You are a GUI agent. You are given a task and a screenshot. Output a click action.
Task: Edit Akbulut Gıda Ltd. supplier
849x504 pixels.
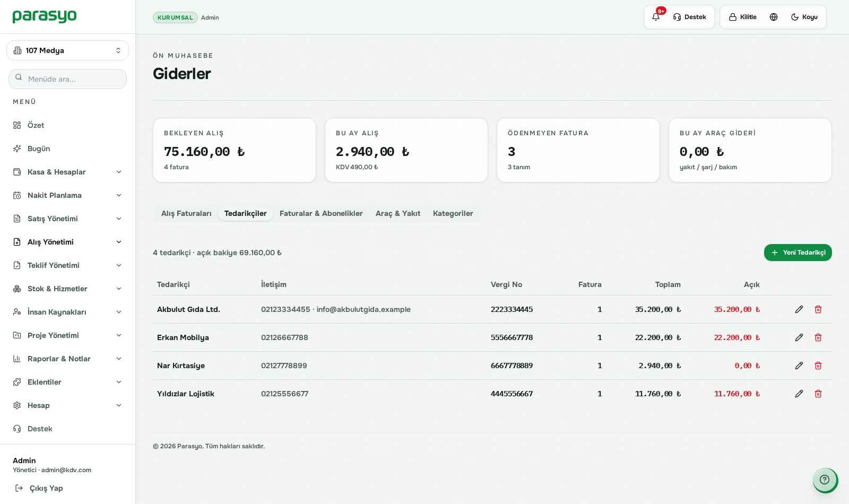[x=799, y=309]
